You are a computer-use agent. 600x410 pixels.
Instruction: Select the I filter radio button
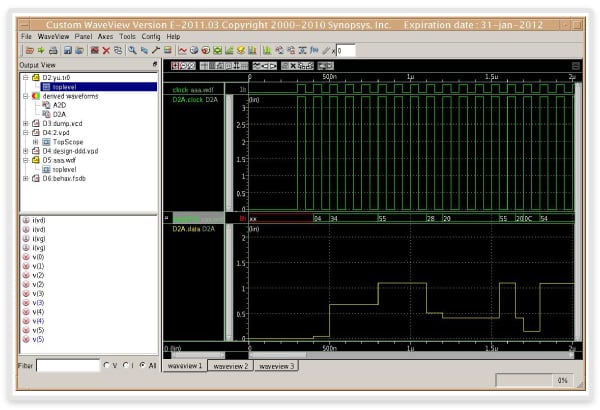(125, 365)
